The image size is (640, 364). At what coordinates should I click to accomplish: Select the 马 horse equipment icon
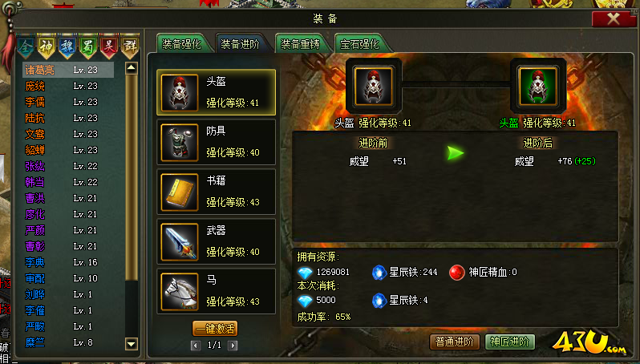pos(180,292)
